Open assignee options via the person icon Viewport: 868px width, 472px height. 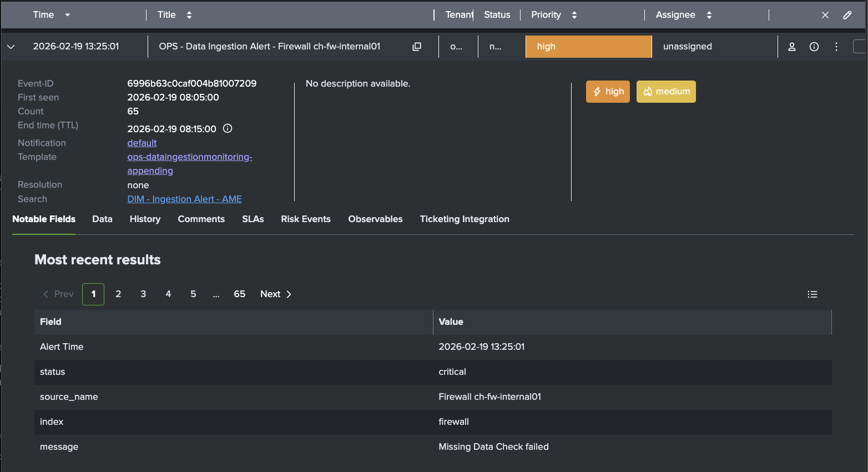[791, 47]
